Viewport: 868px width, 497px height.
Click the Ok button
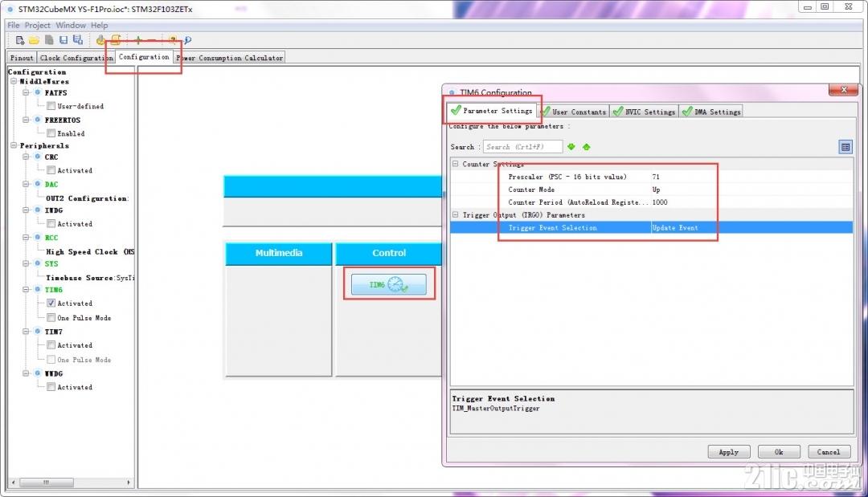tap(779, 452)
